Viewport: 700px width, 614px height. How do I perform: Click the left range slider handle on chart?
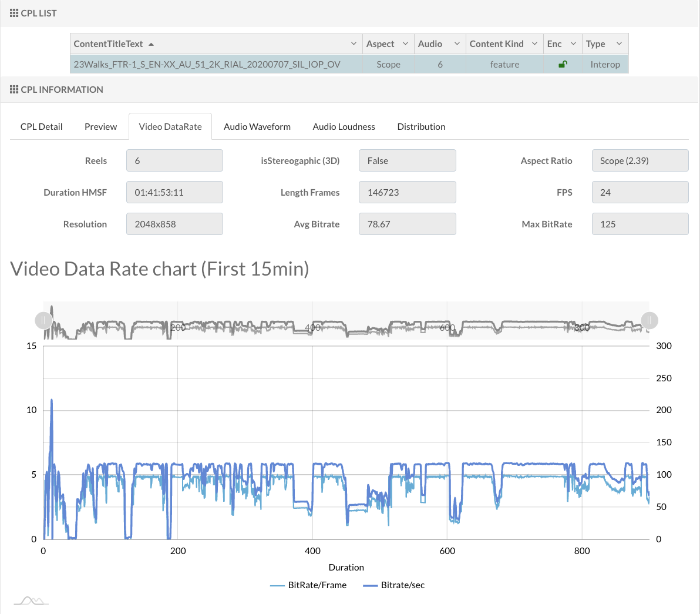tap(44, 320)
